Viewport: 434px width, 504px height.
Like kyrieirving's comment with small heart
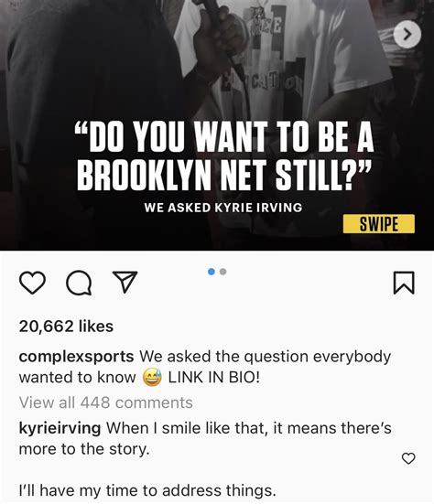click(408, 458)
